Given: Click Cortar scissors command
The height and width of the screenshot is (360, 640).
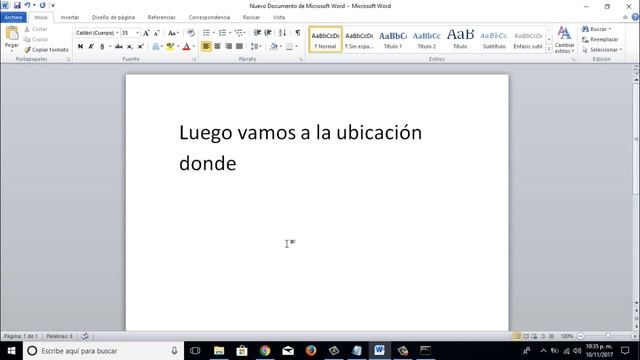Looking at the screenshot, I should (x=36, y=29).
